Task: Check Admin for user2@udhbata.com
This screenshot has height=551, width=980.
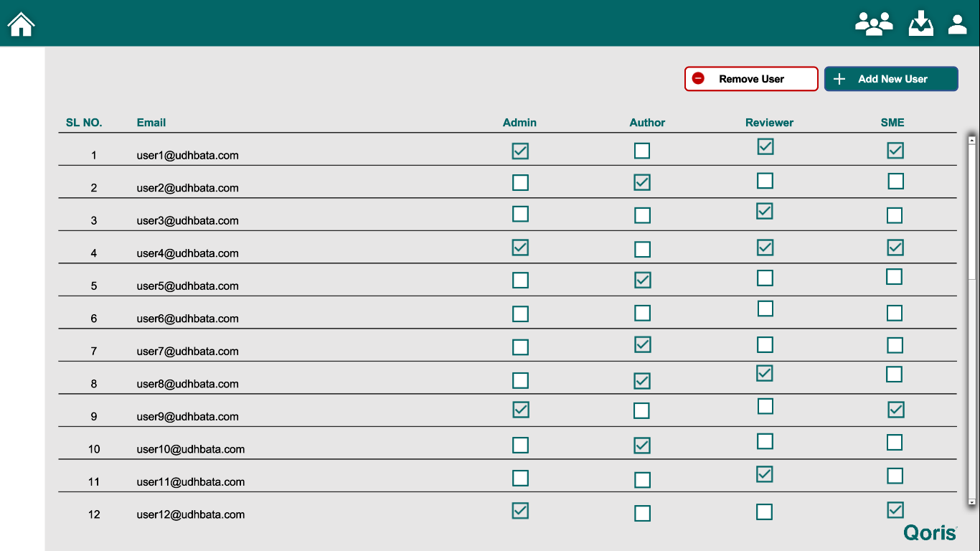Action: click(520, 182)
